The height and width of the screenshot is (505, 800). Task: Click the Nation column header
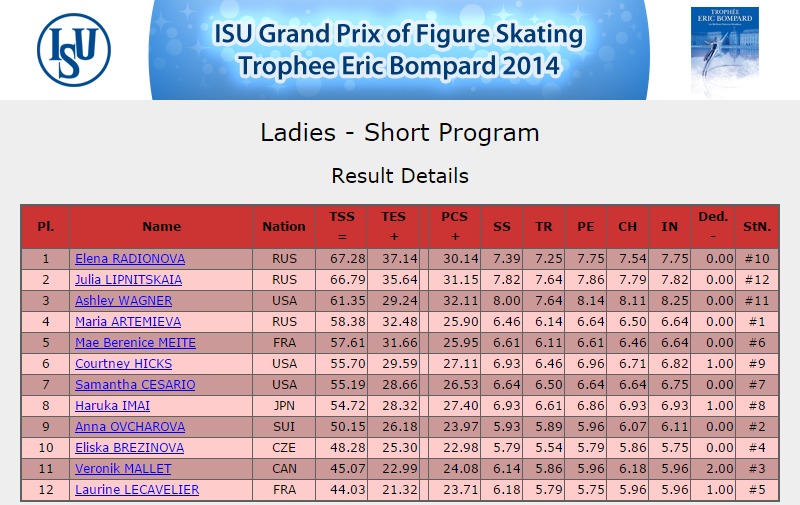[x=284, y=226]
